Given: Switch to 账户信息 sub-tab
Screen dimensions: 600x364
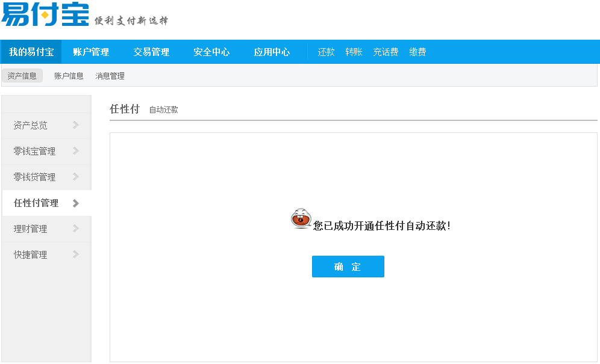Looking at the screenshot, I should [x=69, y=76].
